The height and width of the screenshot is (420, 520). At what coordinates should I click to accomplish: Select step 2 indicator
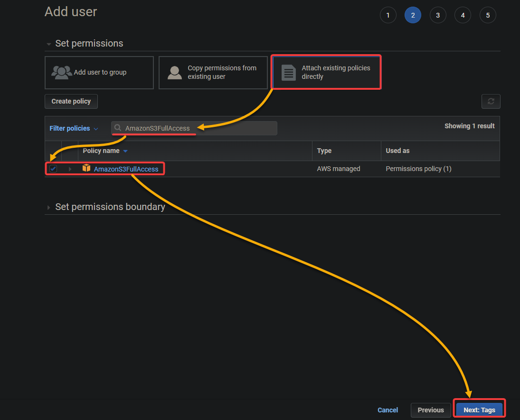(413, 15)
